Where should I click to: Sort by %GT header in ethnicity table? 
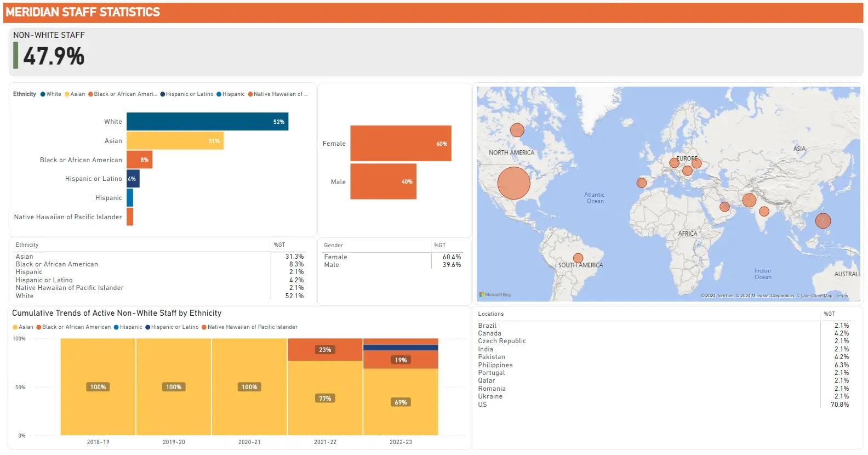click(279, 245)
